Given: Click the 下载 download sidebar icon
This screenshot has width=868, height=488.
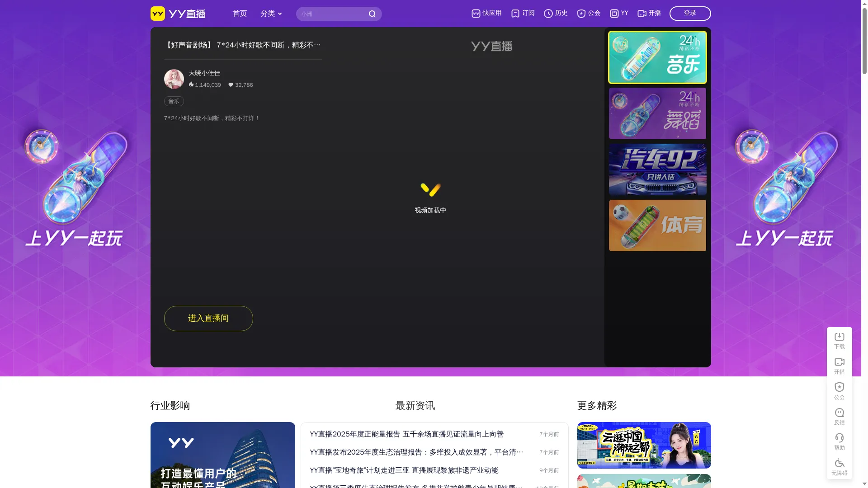Looking at the screenshot, I should (840, 341).
